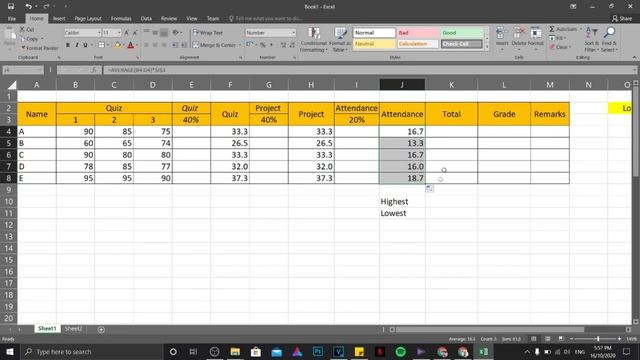Click the Borders grid icon
640x360 pixels.
(101, 45)
